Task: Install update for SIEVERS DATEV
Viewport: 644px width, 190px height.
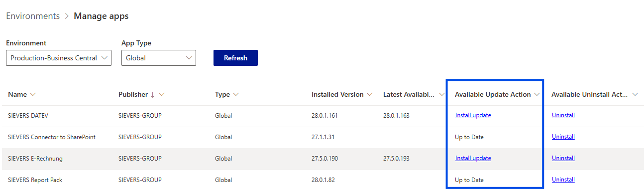Action: coord(473,115)
